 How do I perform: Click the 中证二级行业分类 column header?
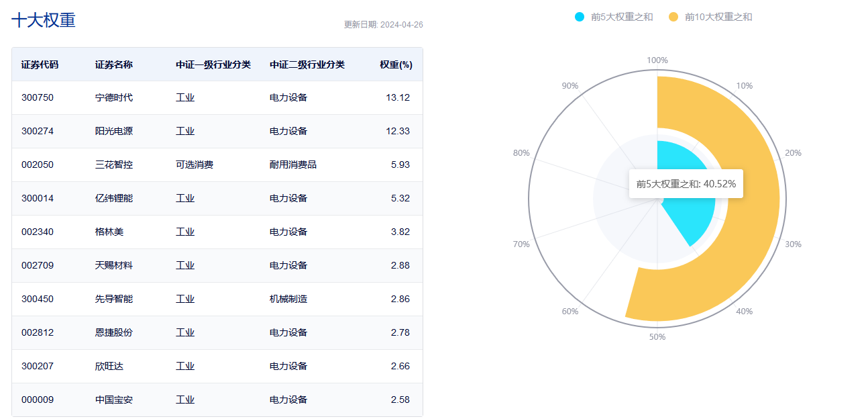(x=307, y=64)
